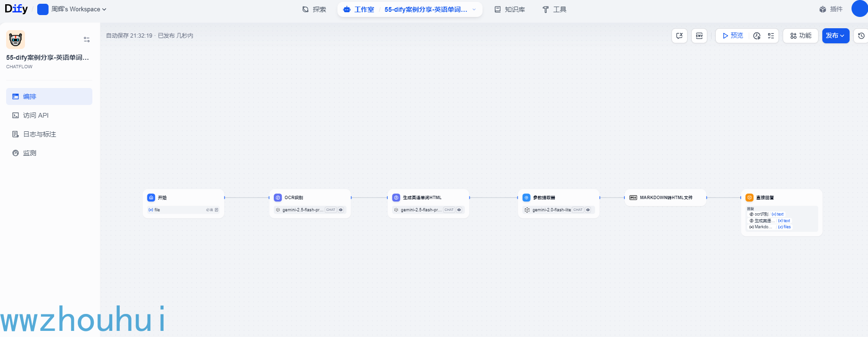Open the 周辉's Workspace dropdown
Image resolution: width=868 pixels, height=337 pixels.
click(x=72, y=9)
